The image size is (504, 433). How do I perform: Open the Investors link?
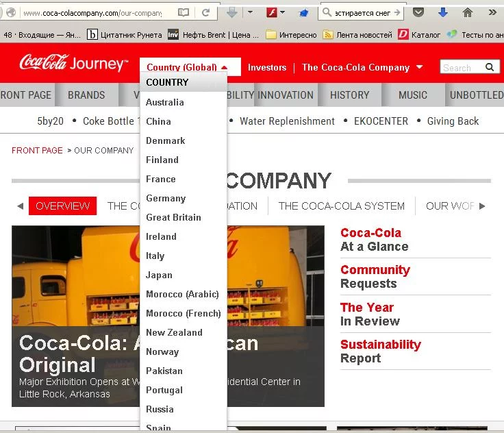(267, 67)
